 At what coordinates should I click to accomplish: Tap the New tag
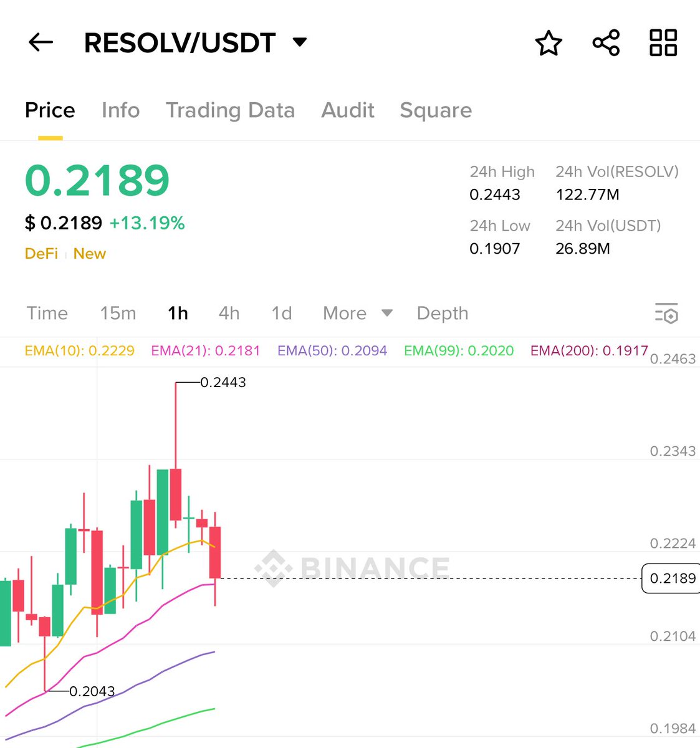pyautogui.click(x=90, y=254)
